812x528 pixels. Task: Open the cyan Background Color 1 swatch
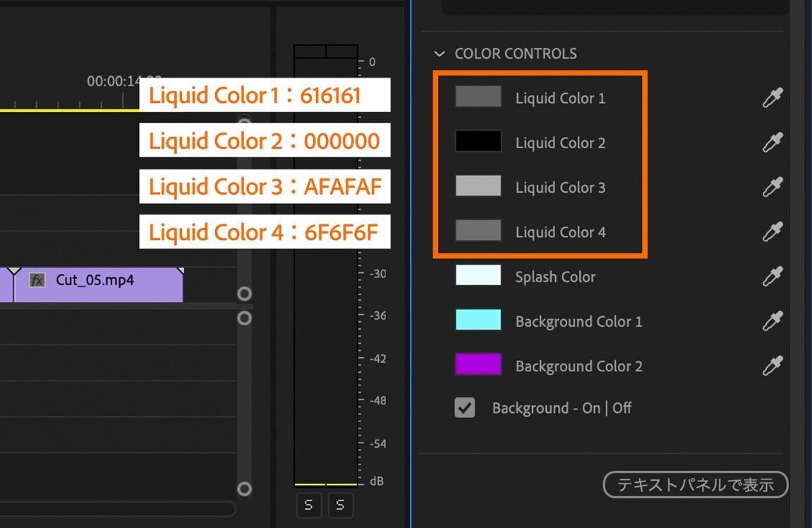point(478,320)
